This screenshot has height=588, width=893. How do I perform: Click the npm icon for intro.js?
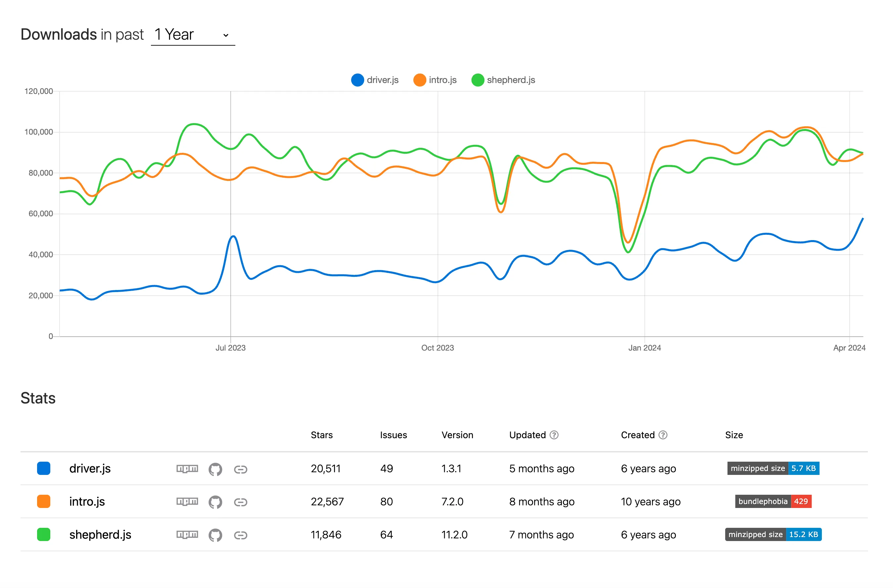point(187,502)
